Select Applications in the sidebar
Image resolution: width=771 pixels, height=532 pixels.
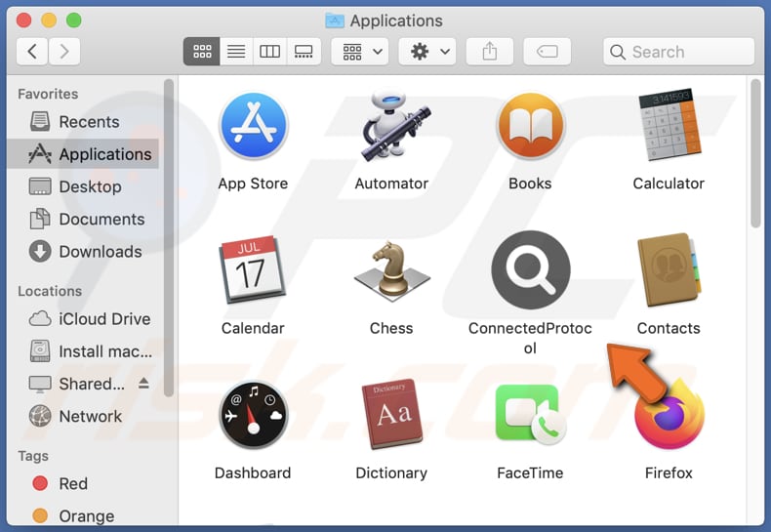[x=84, y=154]
